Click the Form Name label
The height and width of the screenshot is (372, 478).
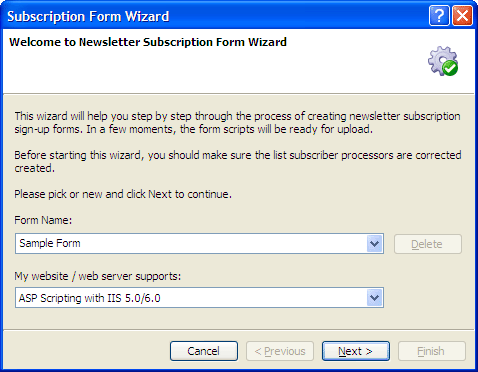coord(43,220)
